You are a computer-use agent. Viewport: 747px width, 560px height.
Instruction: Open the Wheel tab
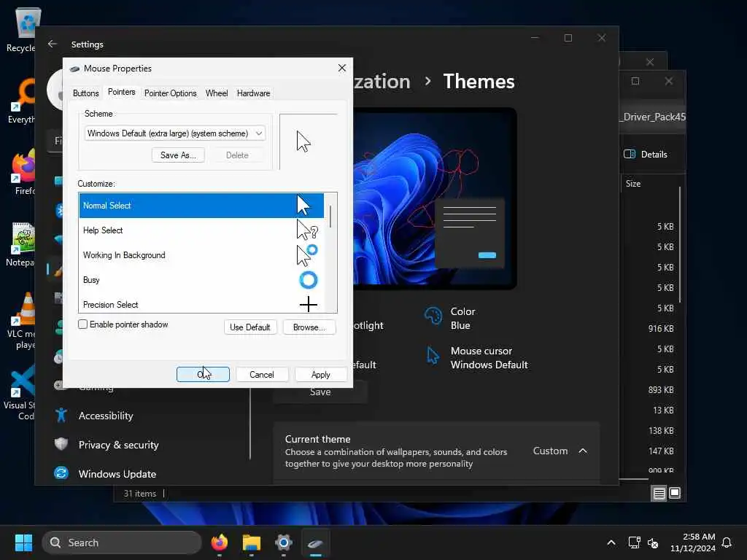(217, 93)
